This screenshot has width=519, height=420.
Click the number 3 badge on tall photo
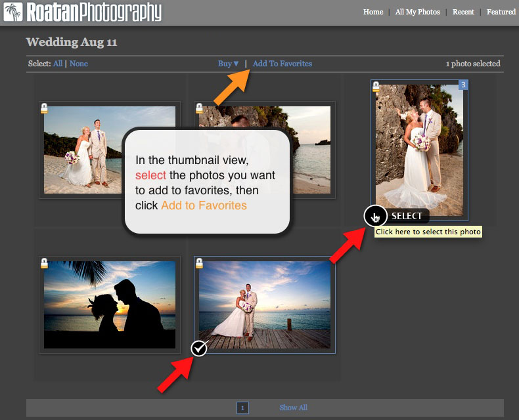[x=463, y=85]
